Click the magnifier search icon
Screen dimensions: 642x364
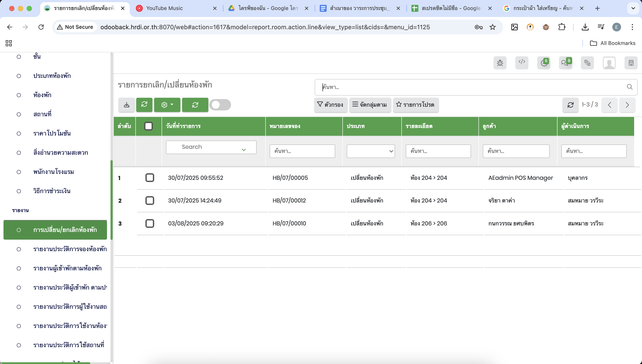630,87
